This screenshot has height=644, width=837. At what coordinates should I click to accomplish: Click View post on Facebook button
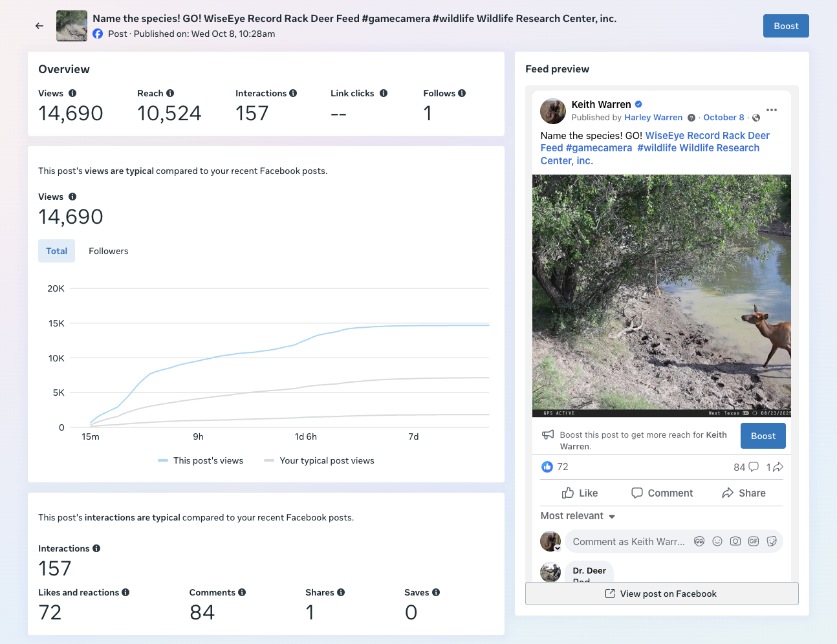(662, 594)
